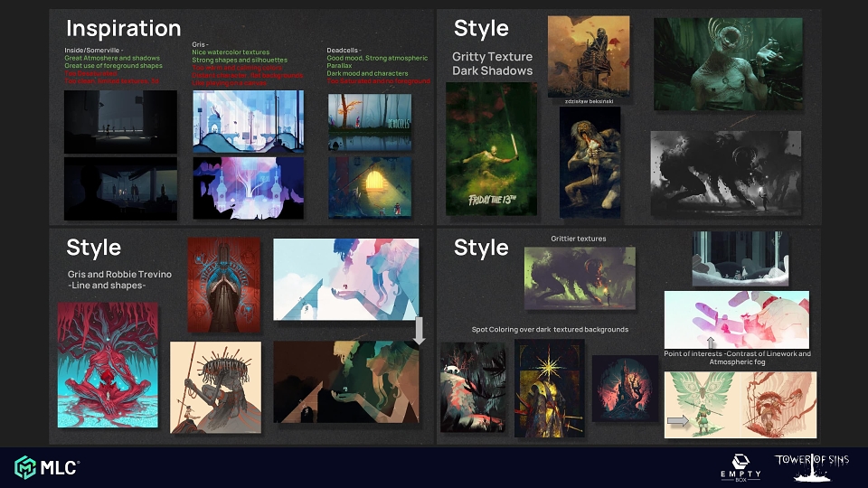Open the black-and-white shadow monster artwork

click(x=726, y=174)
